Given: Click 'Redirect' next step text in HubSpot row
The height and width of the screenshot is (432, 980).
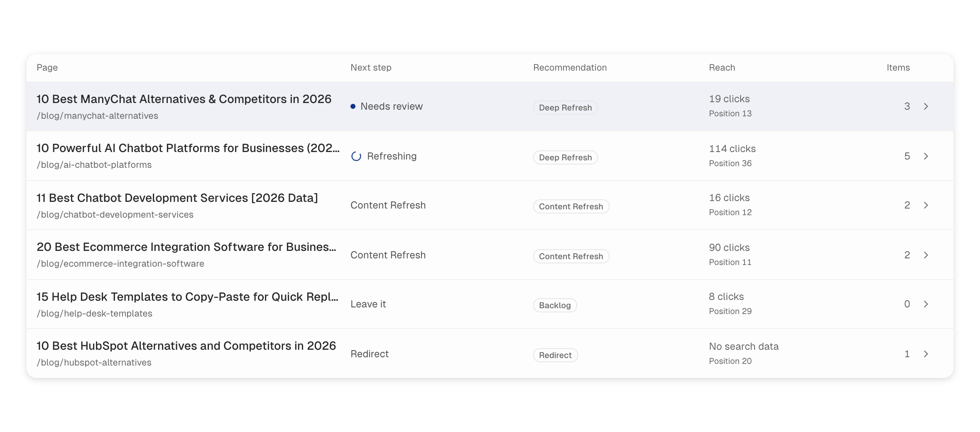Looking at the screenshot, I should coord(370,354).
